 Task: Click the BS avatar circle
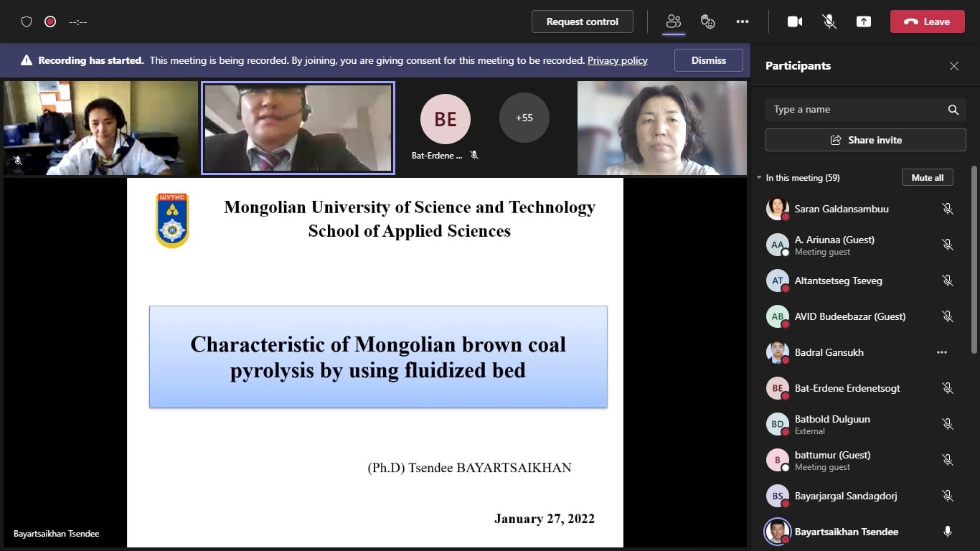coord(778,496)
